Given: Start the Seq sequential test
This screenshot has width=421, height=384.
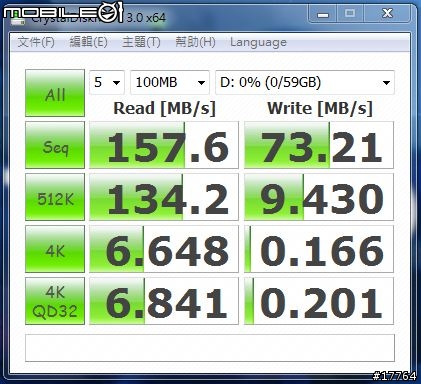Looking at the screenshot, I should coord(55,145).
